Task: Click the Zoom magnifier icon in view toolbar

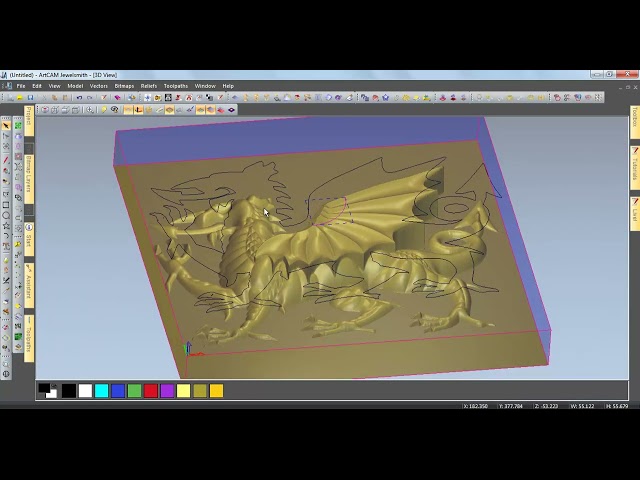Action: (90, 110)
